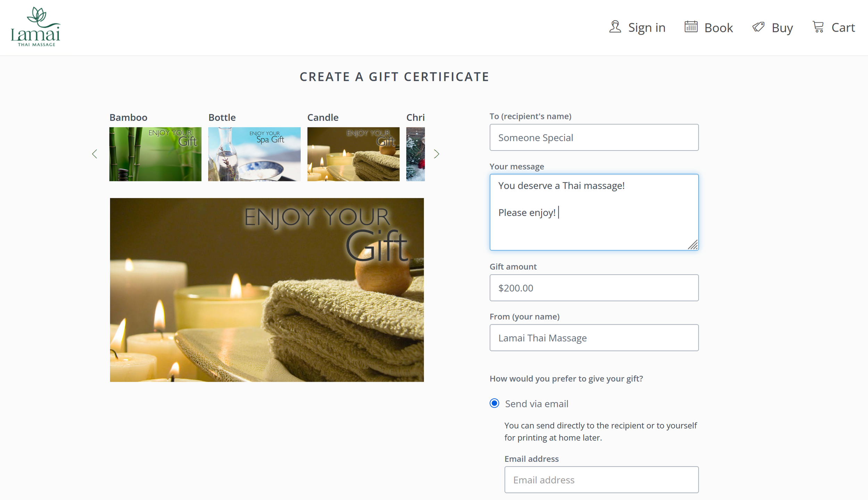Show next gift card designs

point(436,154)
